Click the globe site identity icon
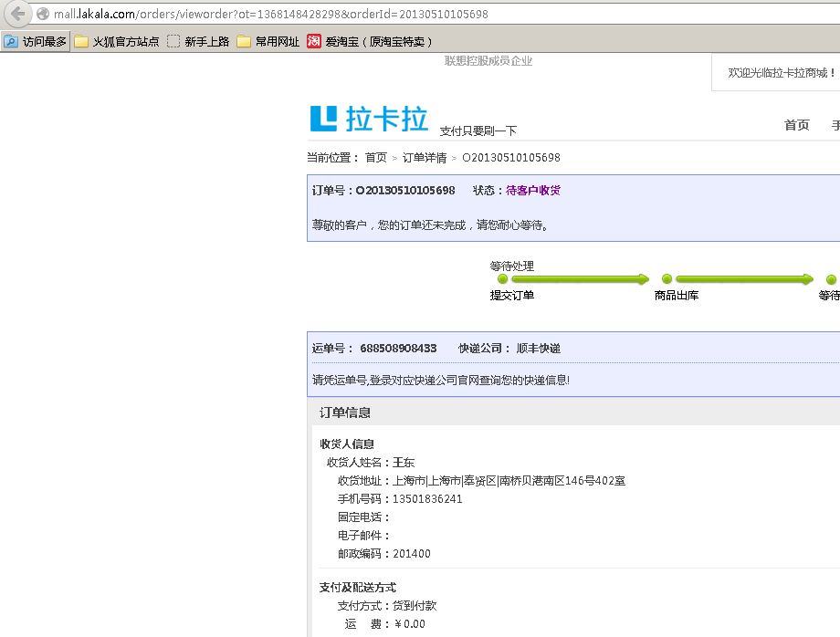The image size is (840, 637). tap(43, 14)
